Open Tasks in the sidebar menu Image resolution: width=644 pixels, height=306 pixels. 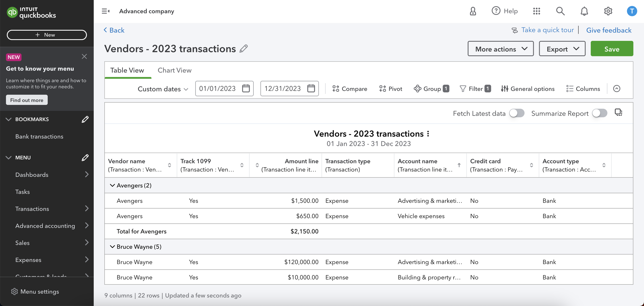[x=22, y=192]
